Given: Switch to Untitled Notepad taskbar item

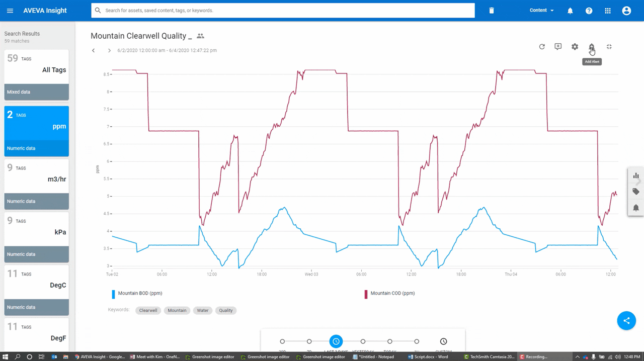Looking at the screenshot, I should point(376,356).
